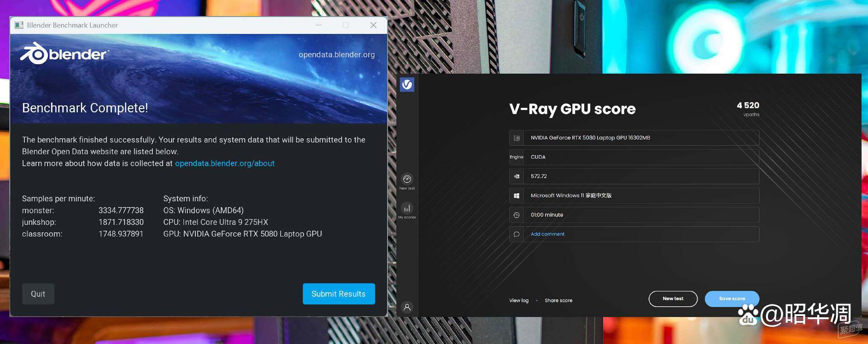Click Share score link
The width and height of the screenshot is (868, 344).
558,301
